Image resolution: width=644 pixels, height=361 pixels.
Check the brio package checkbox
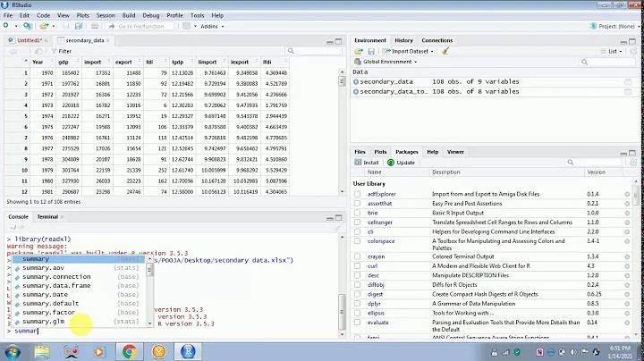[357, 213]
